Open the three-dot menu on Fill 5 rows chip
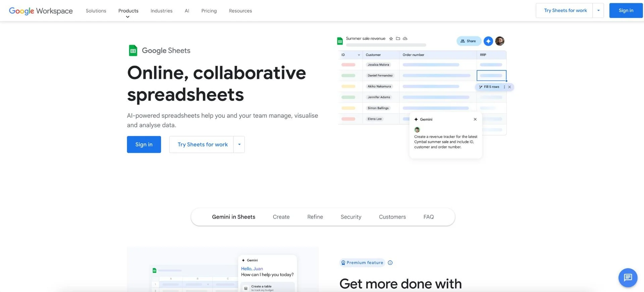 point(504,87)
